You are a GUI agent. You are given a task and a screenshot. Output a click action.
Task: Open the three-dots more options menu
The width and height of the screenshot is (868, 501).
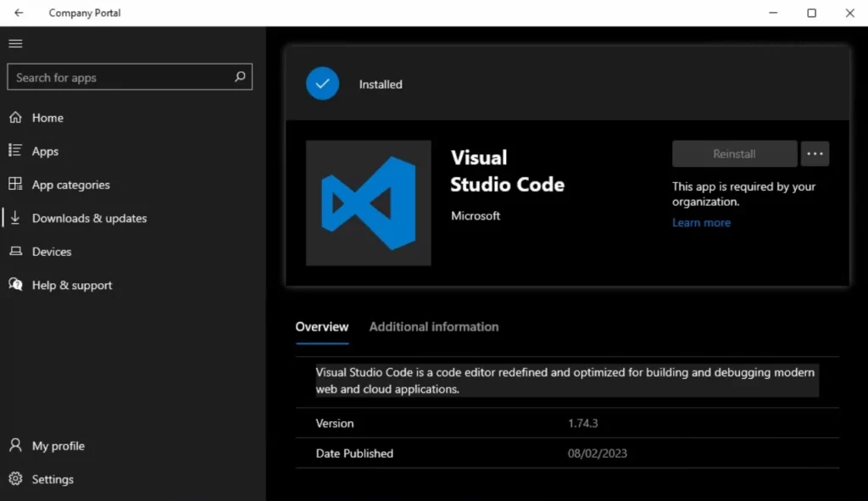click(815, 154)
